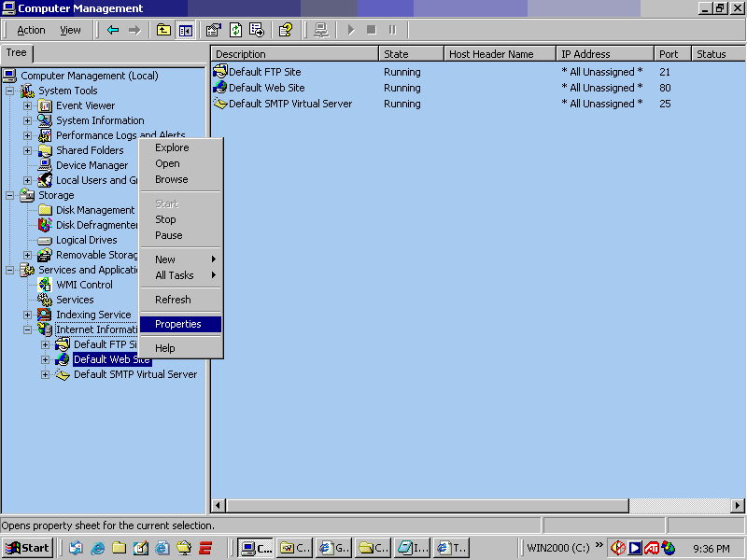Click the Refresh toolbar icon
Image resolution: width=747 pixels, height=560 pixels.
pos(235,30)
